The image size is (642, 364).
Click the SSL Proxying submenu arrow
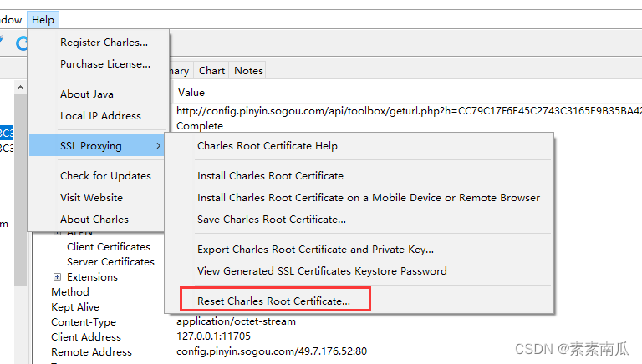pos(159,145)
